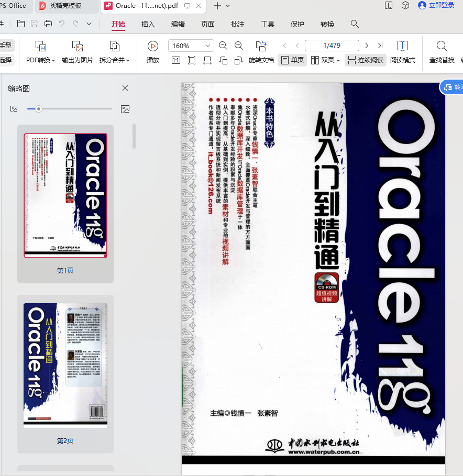Toggle 连续阅读 continuous reading
The width and height of the screenshot is (463, 476).
[366, 60]
